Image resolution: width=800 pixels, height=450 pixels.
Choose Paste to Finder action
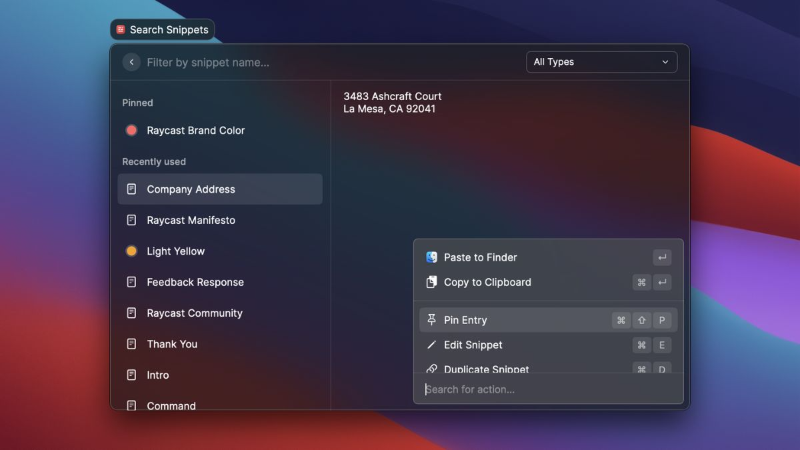click(548, 257)
